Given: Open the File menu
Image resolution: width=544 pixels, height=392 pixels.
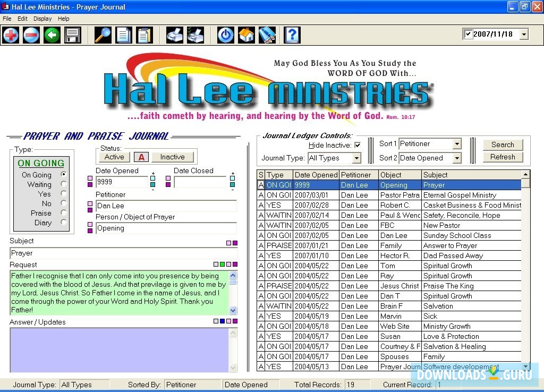Looking at the screenshot, I should point(7,19).
